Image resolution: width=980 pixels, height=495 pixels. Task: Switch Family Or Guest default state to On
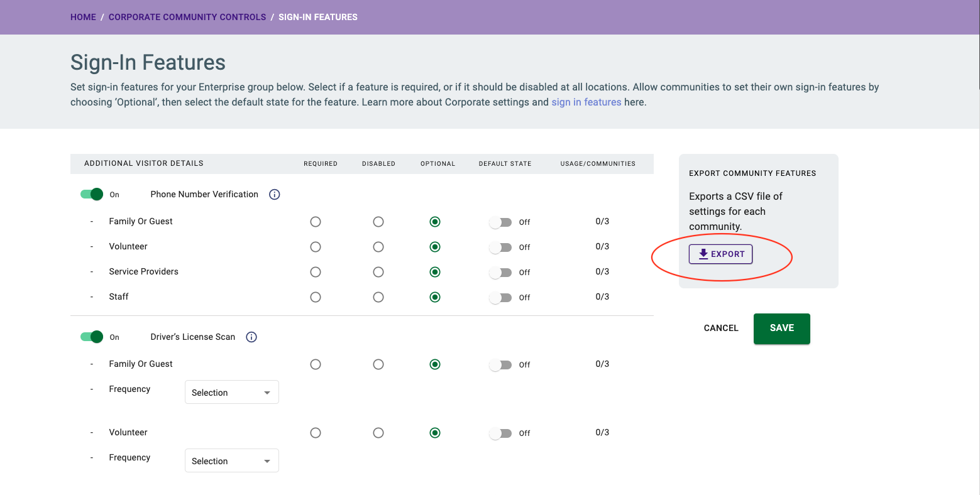(500, 222)
